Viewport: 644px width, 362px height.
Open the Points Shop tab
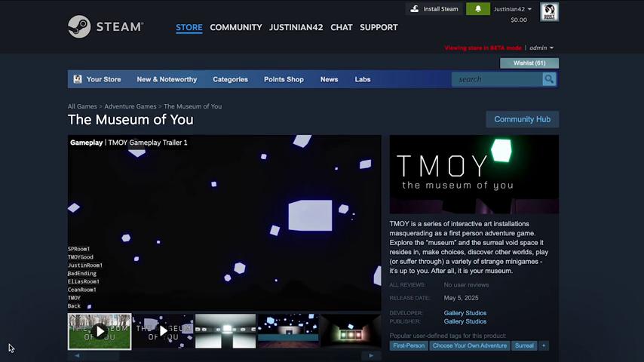pyautogui.click(x=284, y=79)
